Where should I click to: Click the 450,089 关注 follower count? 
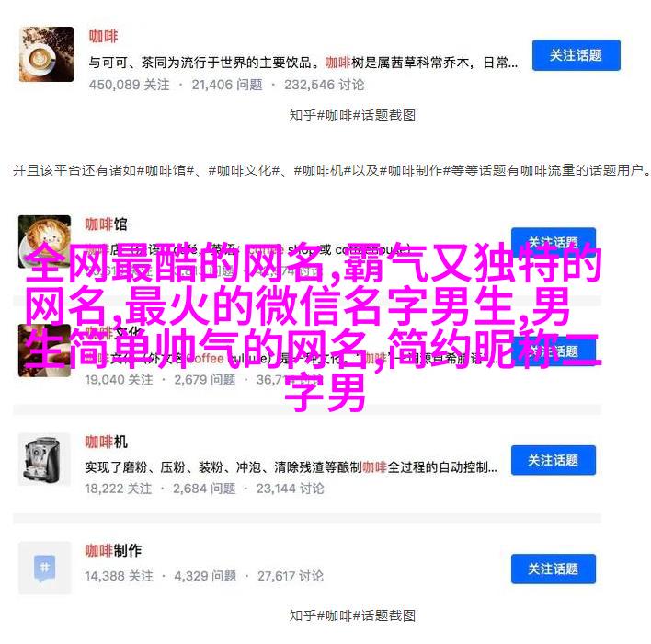point(129,85)
